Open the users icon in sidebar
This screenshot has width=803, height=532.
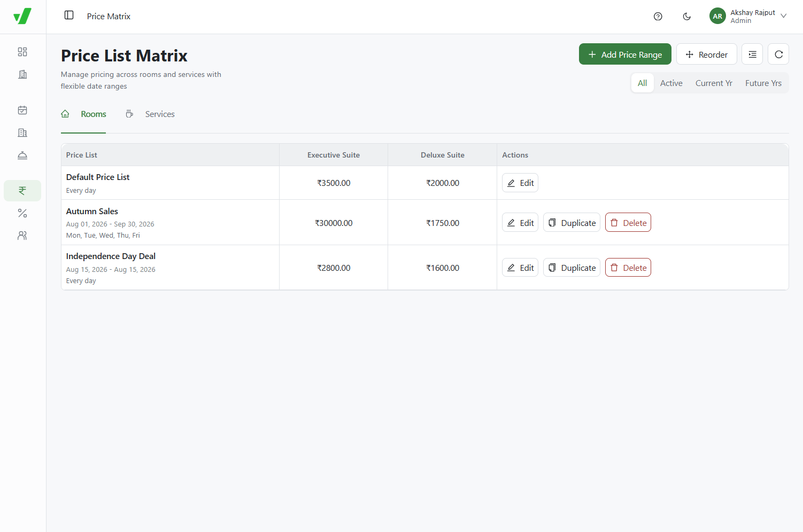click(22, 236)
